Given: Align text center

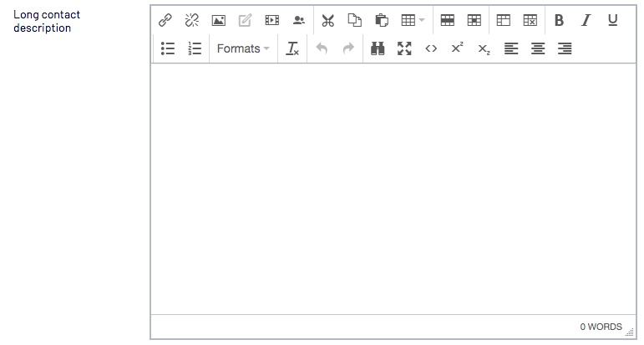Looking at the screenshot, I should click(x=538, y=48).
